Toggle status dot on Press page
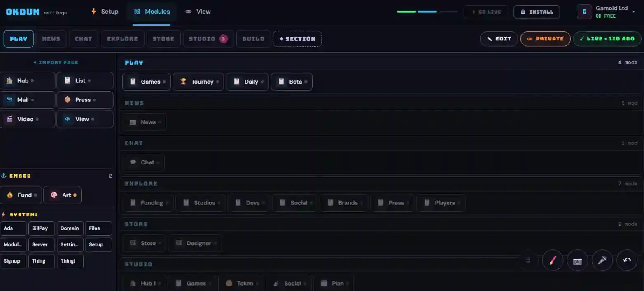Image resolution: width=644 pixels, height=291 pixels. coord(94,100)
